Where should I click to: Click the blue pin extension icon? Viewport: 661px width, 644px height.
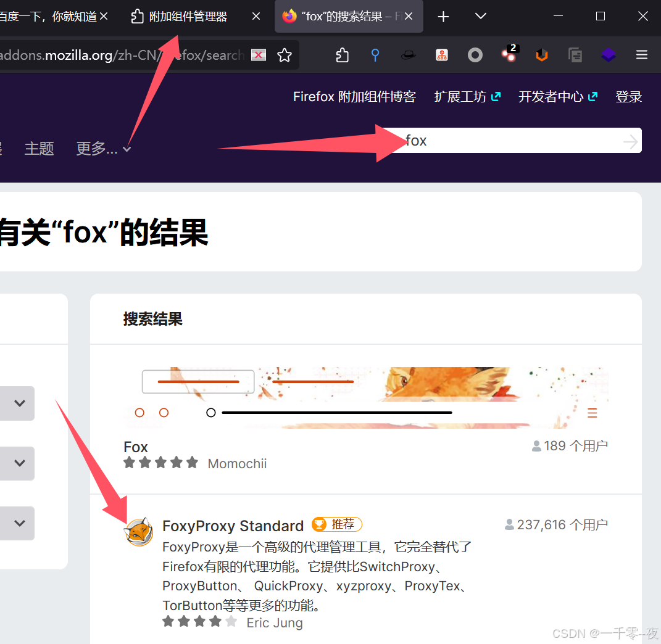[x=375, y=56]
